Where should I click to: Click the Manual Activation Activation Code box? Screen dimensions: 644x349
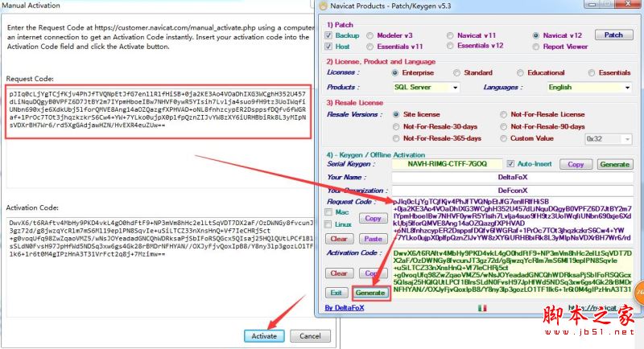pyautogui.click(x=160, y=268)
